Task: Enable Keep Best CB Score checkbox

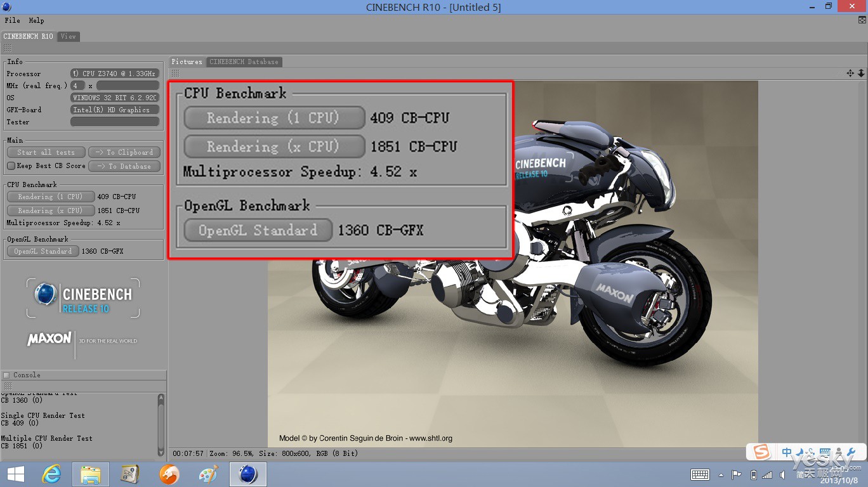Action: (11, 166)
